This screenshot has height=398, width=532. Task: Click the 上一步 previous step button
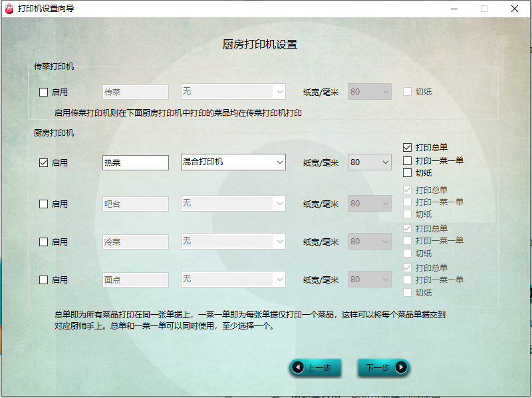coord(315,367)
